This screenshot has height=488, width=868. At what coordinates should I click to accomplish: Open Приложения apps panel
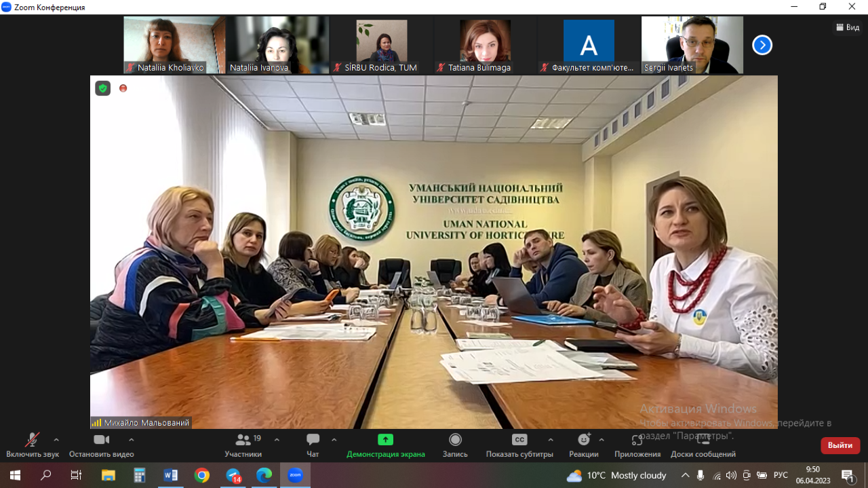pos(637,445)
